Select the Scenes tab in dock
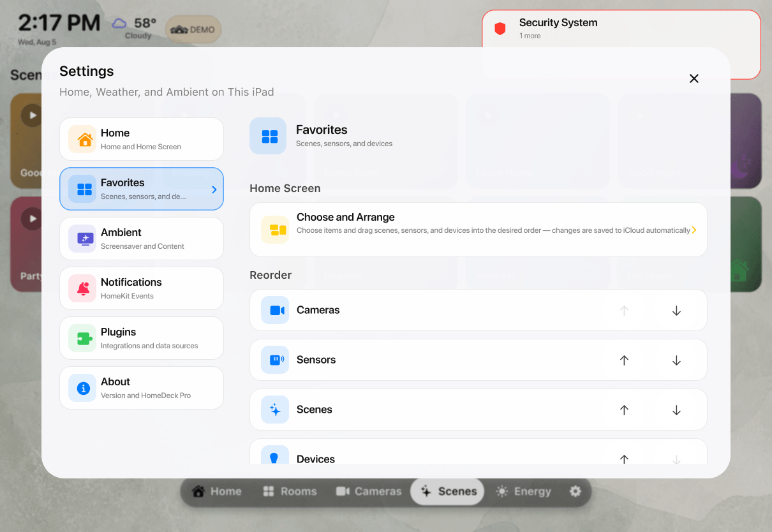 tap(448, 491)
